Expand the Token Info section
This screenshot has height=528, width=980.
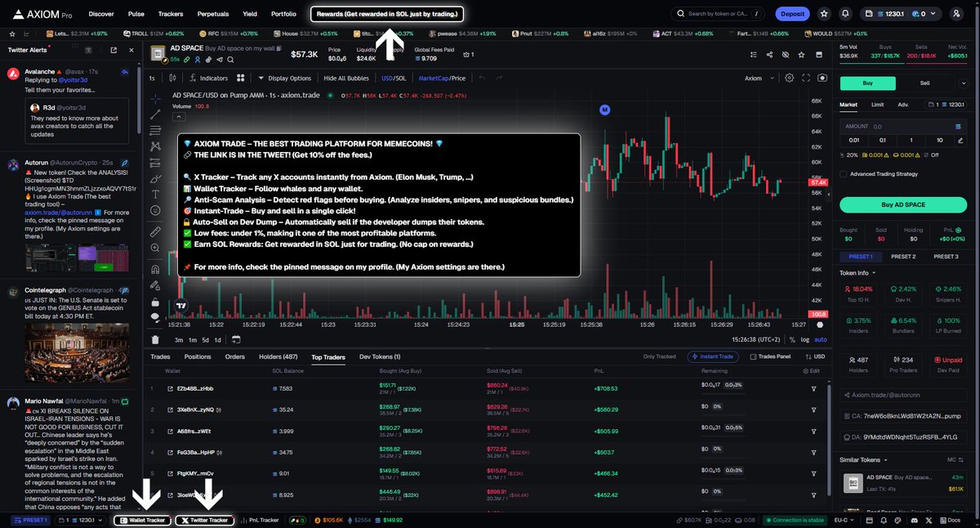[857, 272]
